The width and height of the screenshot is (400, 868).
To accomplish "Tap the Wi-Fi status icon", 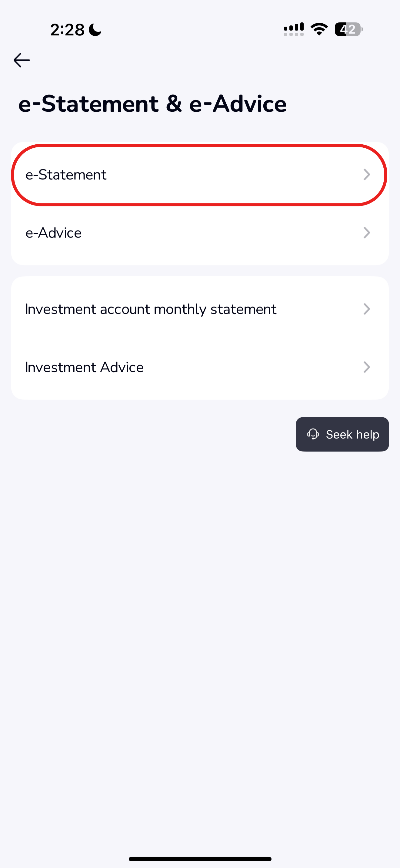I will coord(319,29).
